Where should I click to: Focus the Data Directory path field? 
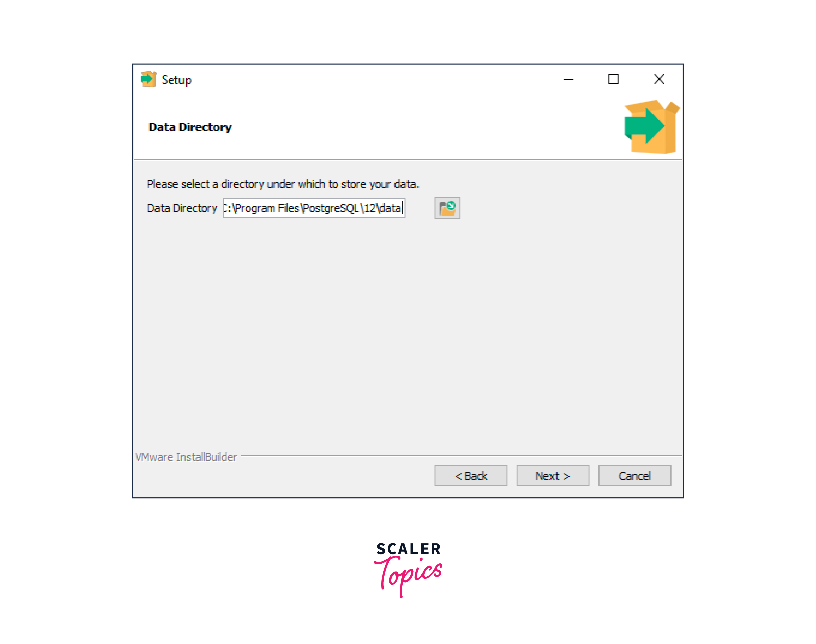[314, 208]
